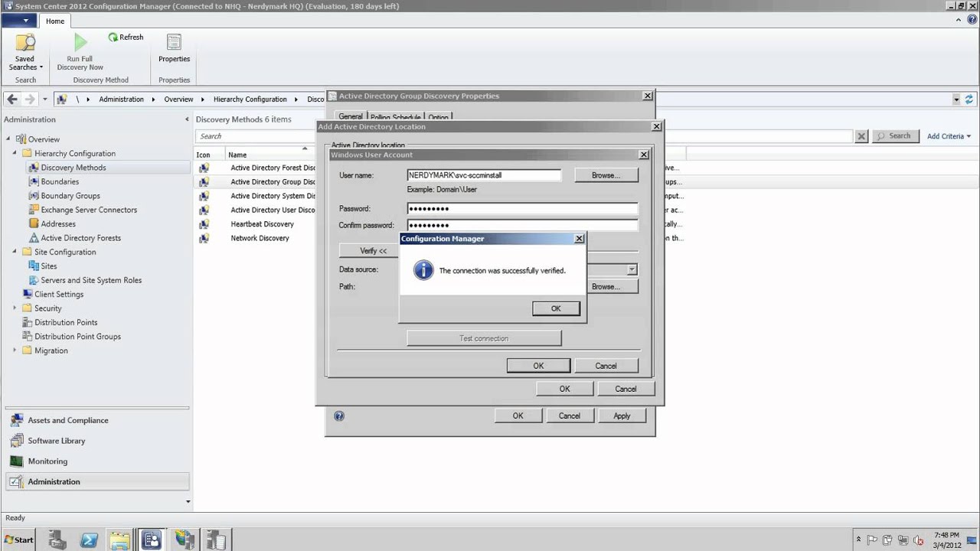
Task: Select the Home ribbon tab
Action: (55, 21)
